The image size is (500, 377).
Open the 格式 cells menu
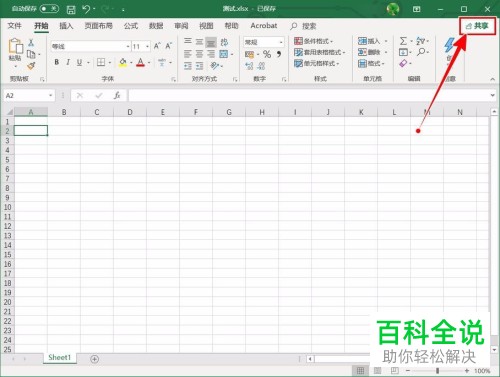[x=371, y=63]
